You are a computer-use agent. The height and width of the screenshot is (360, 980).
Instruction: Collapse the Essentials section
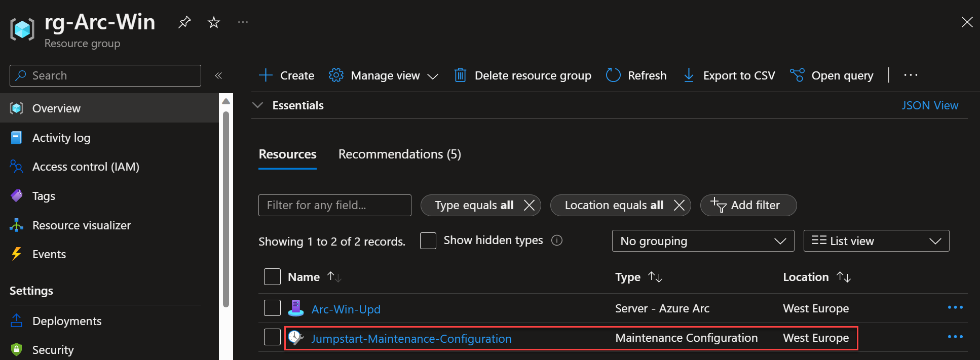257,105
